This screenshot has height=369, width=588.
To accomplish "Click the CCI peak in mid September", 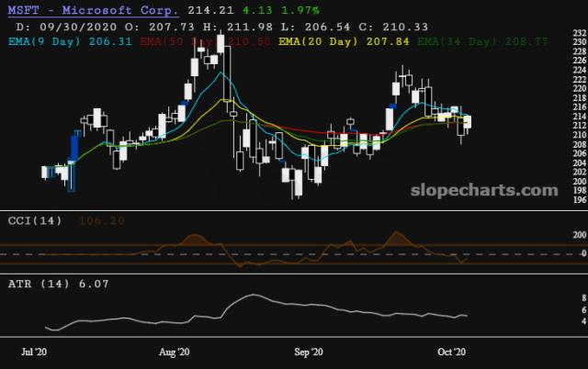I will (x=396, y=234).
